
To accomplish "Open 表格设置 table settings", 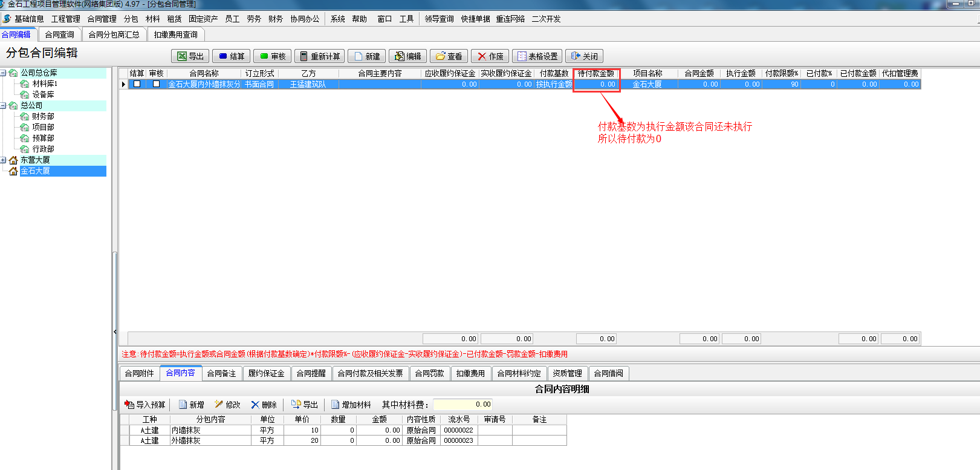I will [x=537, y=56].
